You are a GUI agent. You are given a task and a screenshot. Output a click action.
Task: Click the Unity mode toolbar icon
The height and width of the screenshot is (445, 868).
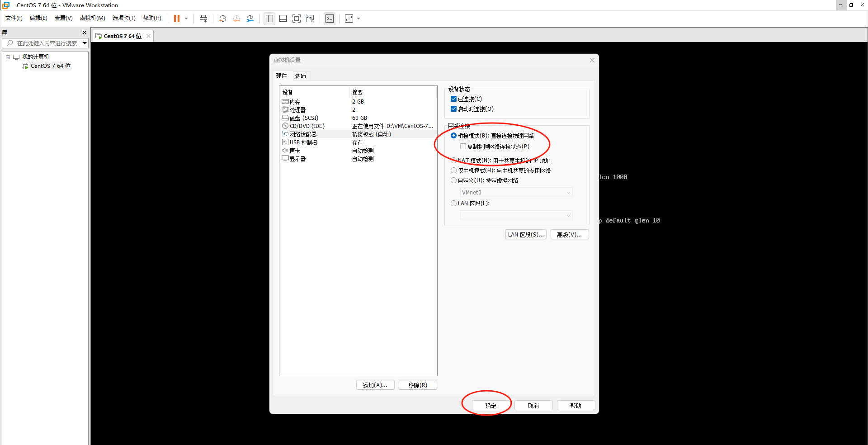click(x=310, y=19)
